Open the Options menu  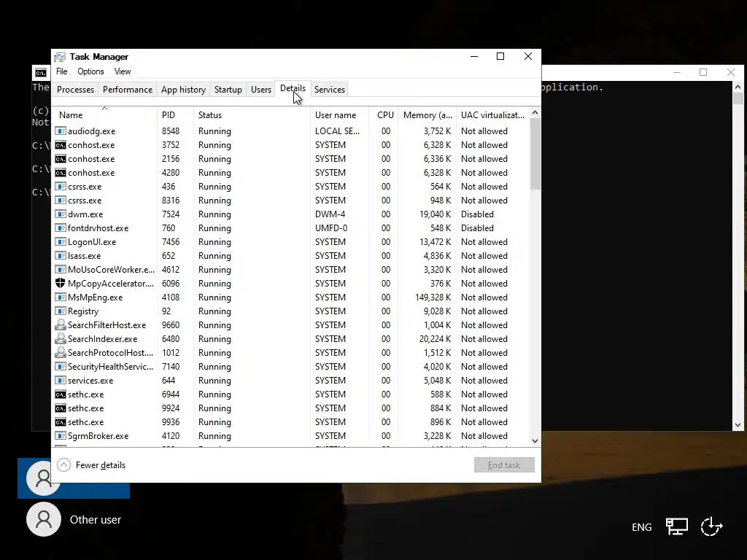pos(90,71)
